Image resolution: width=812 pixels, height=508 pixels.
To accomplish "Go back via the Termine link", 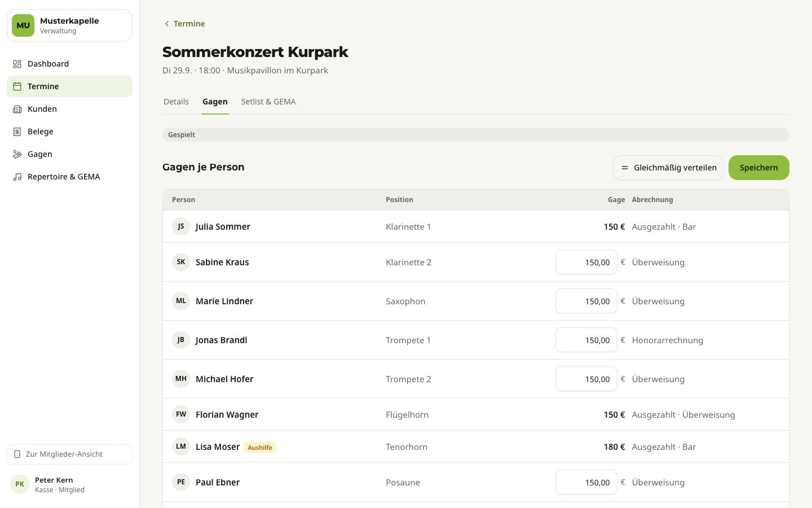I will pos(184,24).
